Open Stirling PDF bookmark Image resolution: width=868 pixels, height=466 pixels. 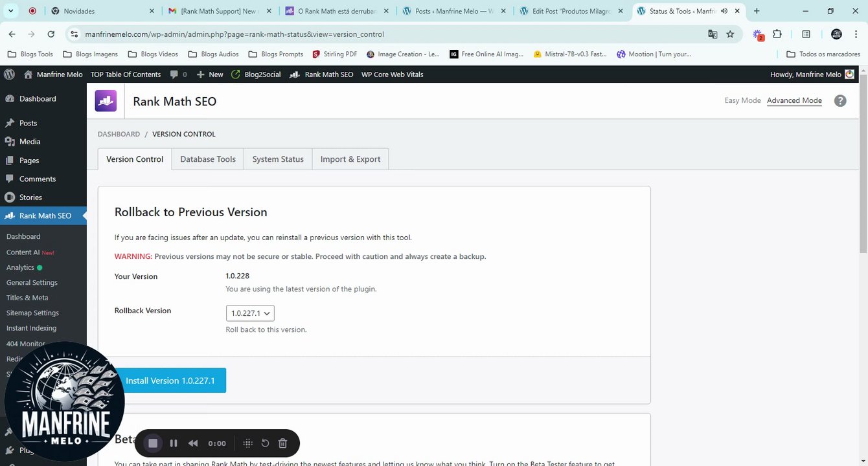click(334, 54)
